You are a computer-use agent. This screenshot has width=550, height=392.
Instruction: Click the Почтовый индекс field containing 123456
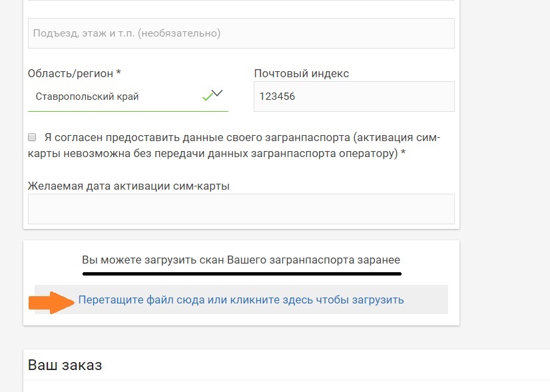point(354,97)
